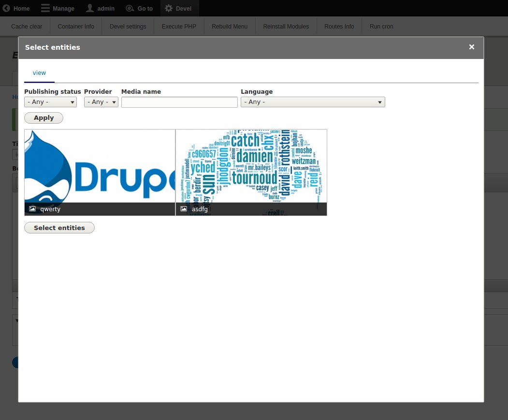Open the Manage hamburger menu icon

45,8
